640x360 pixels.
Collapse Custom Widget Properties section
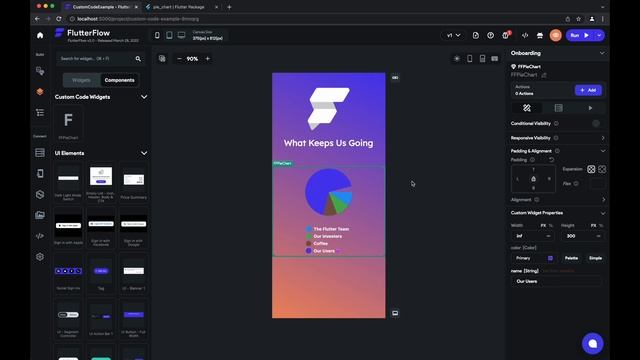603,213
